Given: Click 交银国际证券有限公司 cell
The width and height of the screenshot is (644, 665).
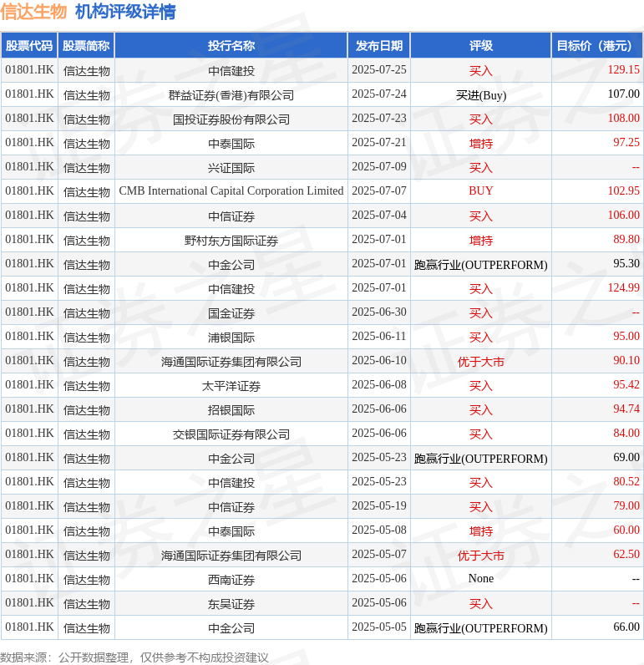Looking at the screenshot, I should pos(231,434).
